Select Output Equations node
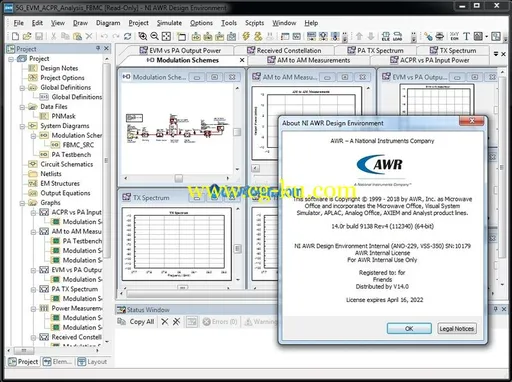Viewport: 512px width, 382px height. click(x=65, y=193)
